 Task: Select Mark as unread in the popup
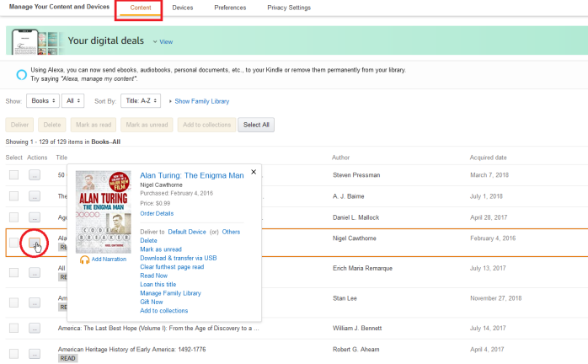(x=161, y=249)
